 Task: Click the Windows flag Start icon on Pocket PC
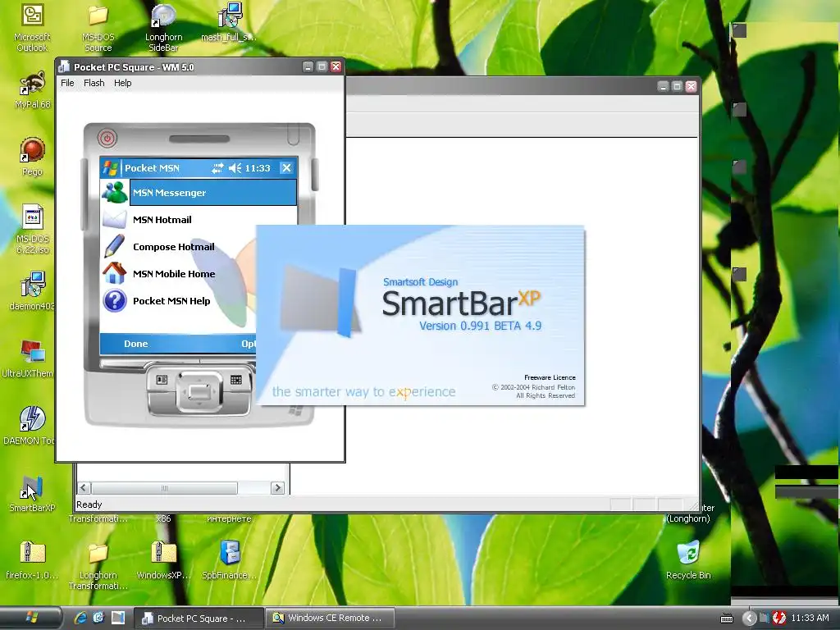point(111,167)
